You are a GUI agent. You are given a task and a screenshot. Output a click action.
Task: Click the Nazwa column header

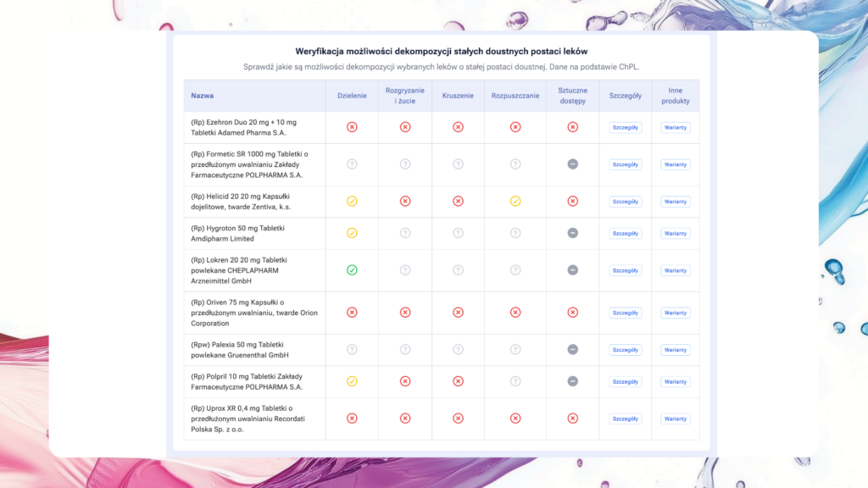(x=203, y=96)
